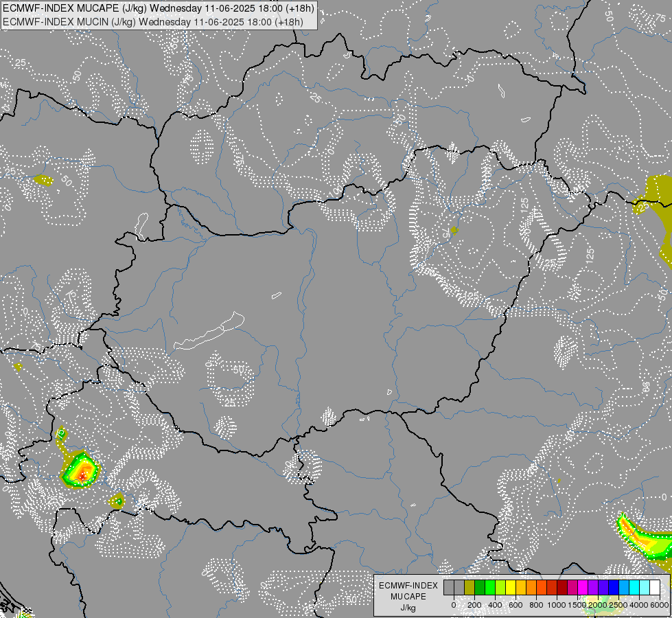The height and width of the screenshot is (618, 672).
Task: Pick the pure blue legend swatch
Action: coord(614,588)
